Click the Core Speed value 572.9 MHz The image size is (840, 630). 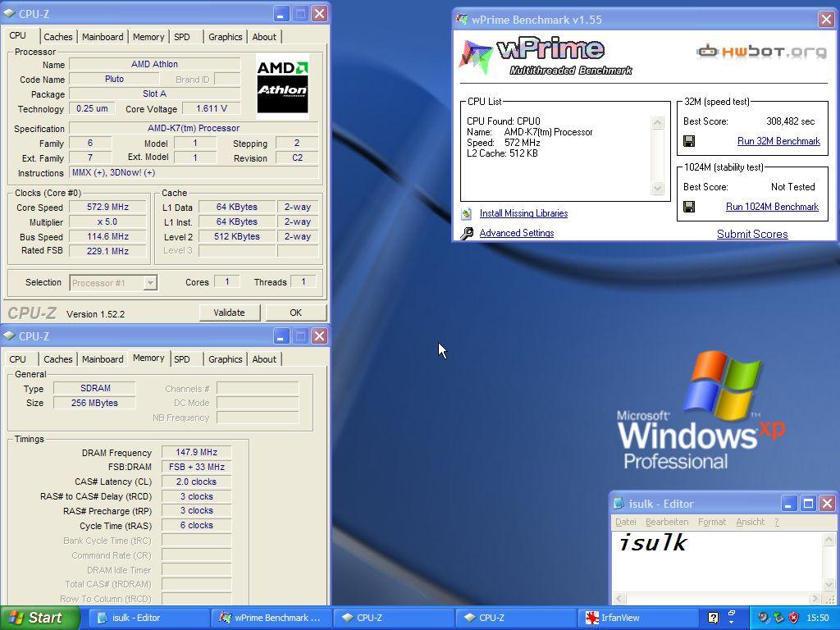[x=107, y=207]
